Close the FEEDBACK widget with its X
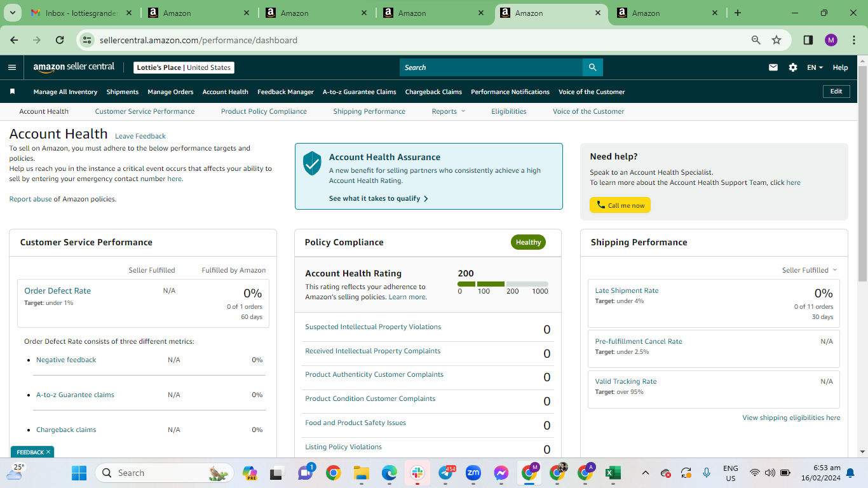Viewport: 868px width, 488px height. pos(48,452)
